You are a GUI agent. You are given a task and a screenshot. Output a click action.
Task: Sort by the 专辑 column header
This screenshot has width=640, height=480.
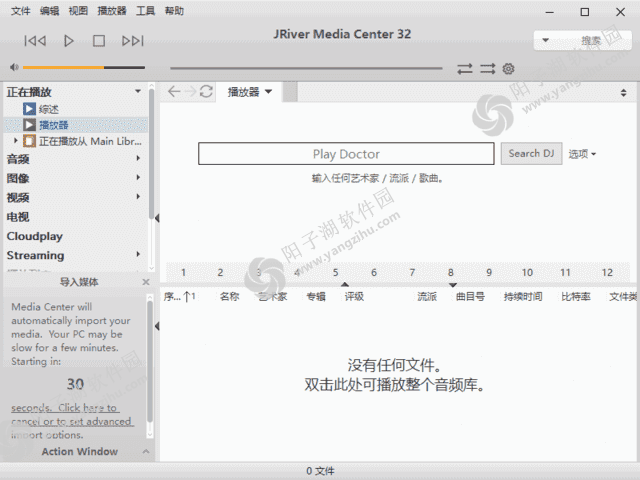tap(316, 297)
